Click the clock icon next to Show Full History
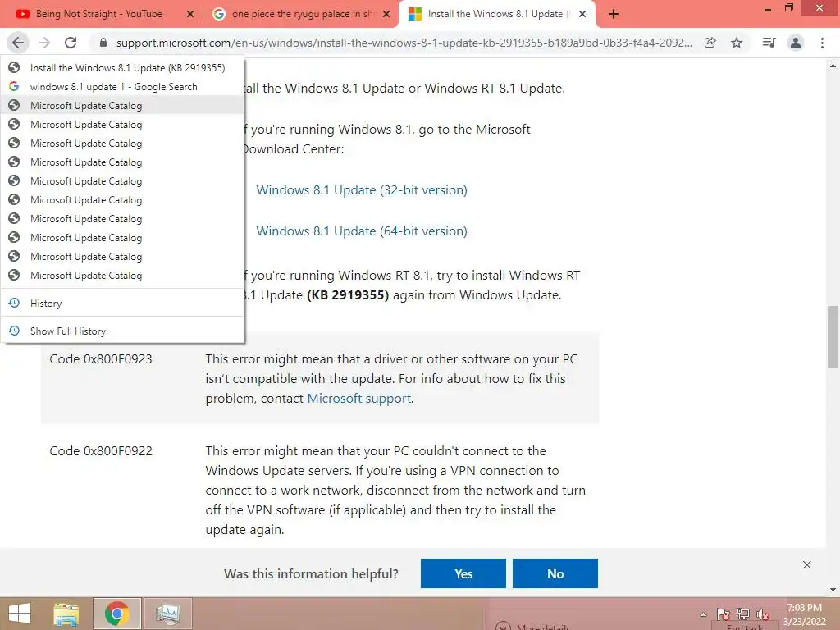The image size is (840, 630). click(x=14, y=331)
